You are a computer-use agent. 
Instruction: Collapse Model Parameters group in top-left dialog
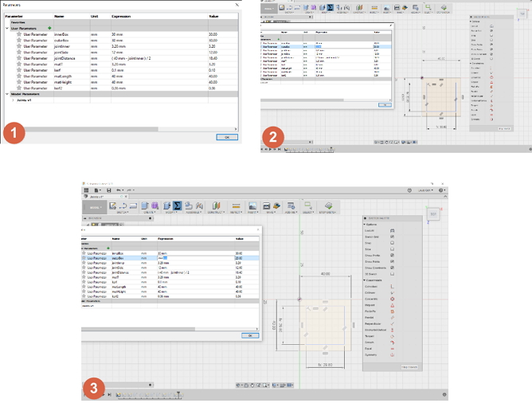(x=7, y=94)
